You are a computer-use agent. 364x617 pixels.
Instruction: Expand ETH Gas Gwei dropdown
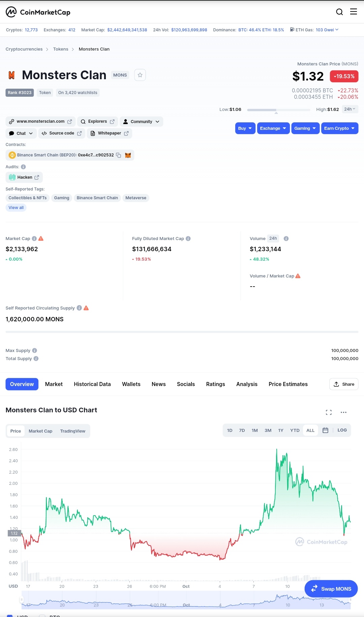click(327, 30)
